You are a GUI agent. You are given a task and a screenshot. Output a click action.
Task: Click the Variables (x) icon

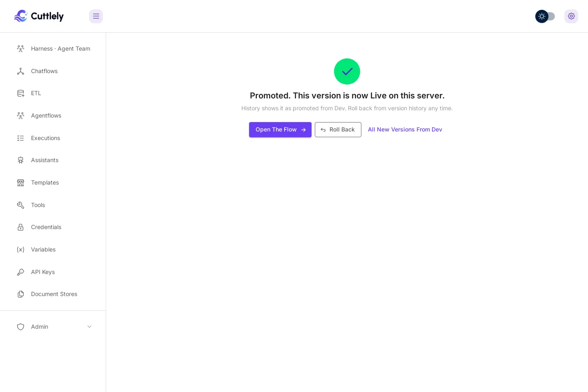(x=20, y=249)
